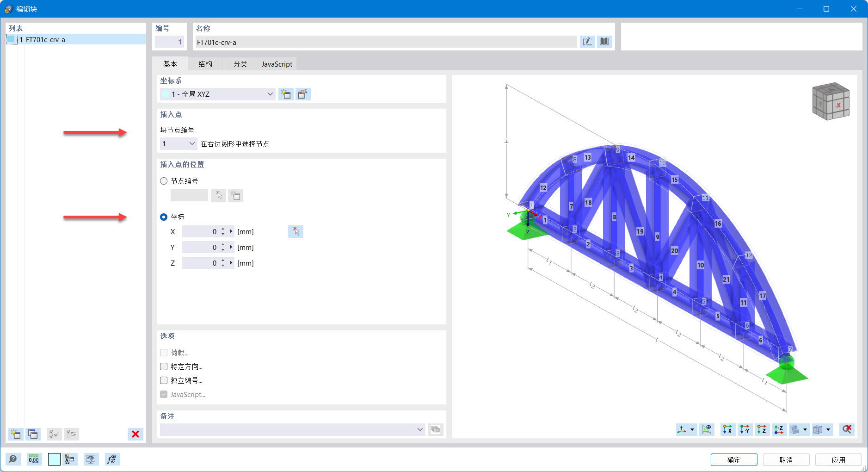Open the X coordinate options arrow
This screenshot has width=868, height=472.
(231, 231)
